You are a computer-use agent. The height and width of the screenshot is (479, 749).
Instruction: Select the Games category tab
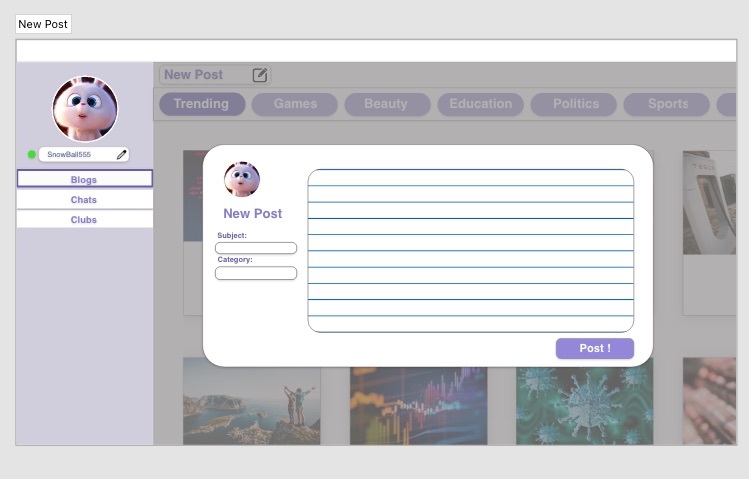point(295,104)
